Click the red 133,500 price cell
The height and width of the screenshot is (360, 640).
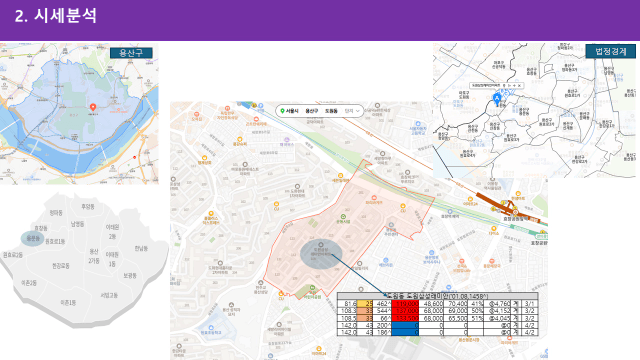[405, 318]
